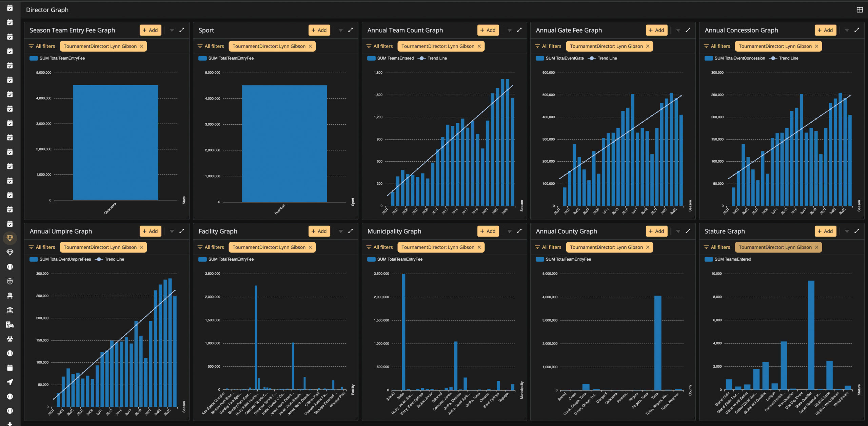Open filter options menu on Facility Graph header
This screenshot has height=426, width=868.
(341, 231)
